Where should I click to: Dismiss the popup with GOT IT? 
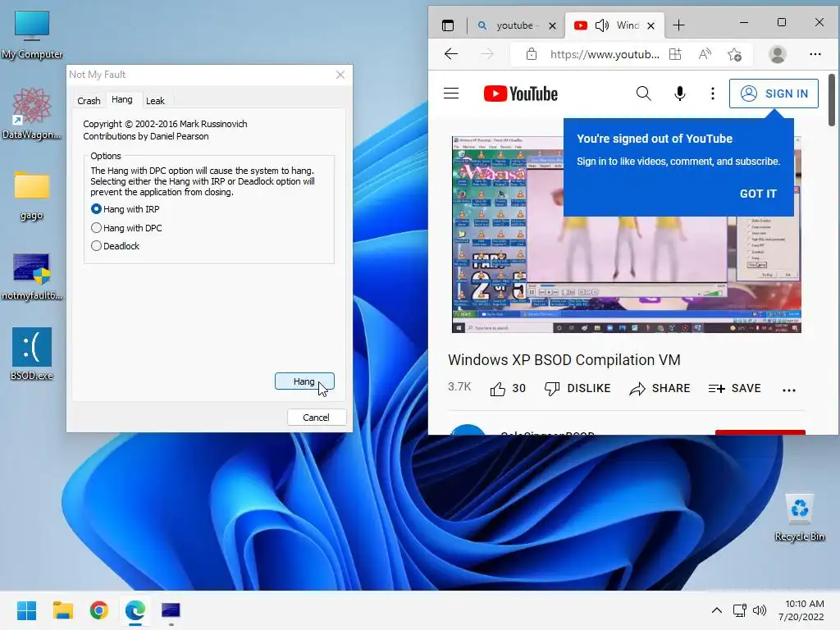click(x=757, y=194)
